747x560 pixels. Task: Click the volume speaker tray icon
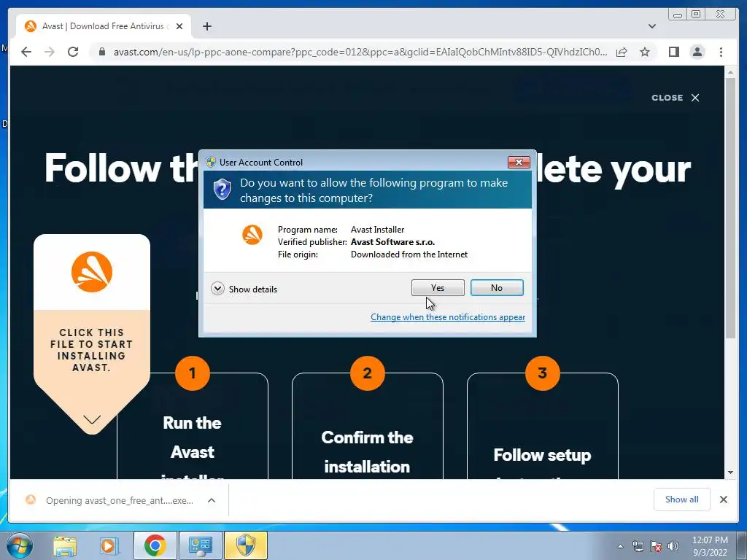[673, 546]
